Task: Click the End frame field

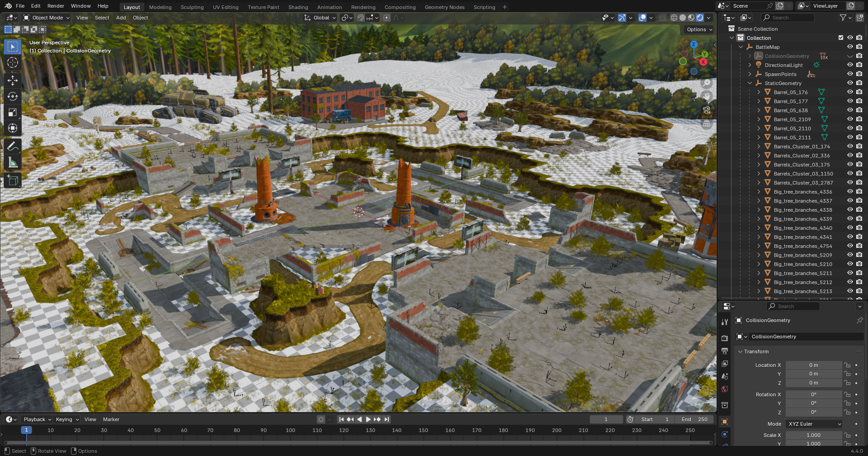Action: pos(694,419)
